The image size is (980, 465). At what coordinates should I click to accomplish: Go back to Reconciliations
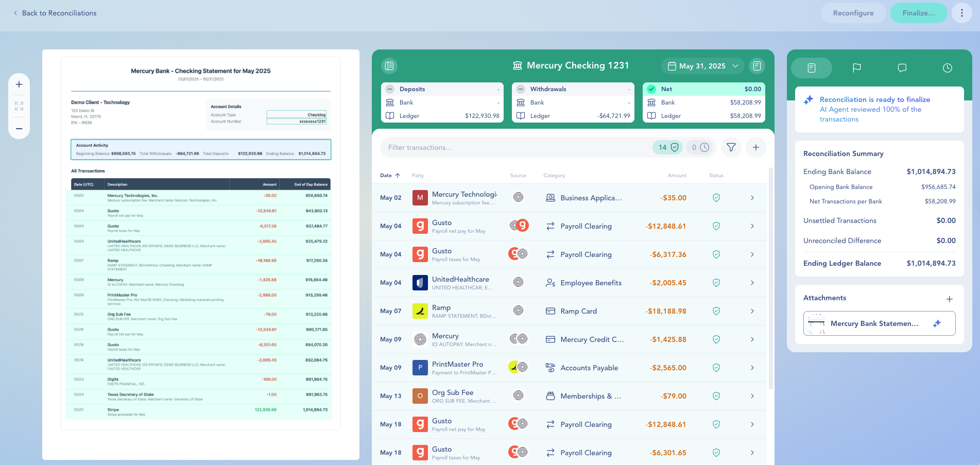click(x=55, y=13)
